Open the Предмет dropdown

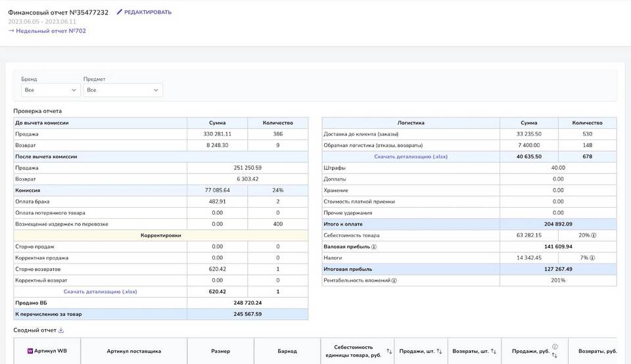(122, 90)
